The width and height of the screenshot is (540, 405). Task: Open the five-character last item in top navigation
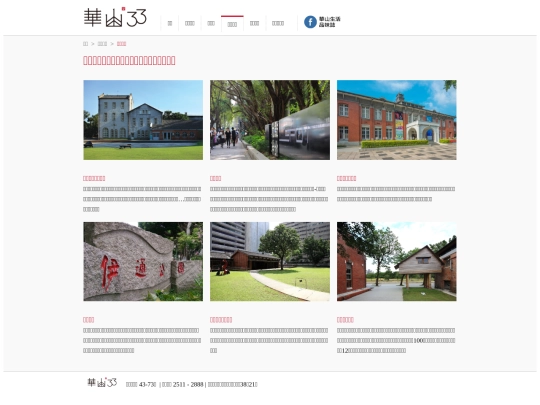point(278,23)
